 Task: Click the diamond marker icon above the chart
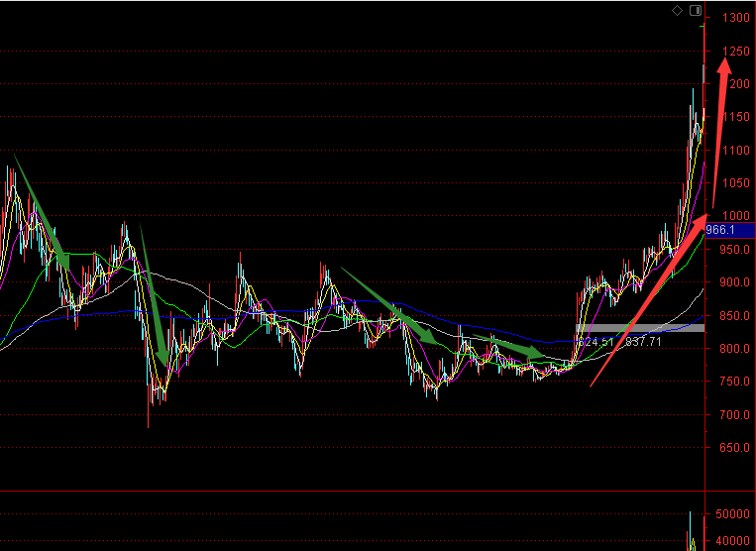click(x=677, y=11)
